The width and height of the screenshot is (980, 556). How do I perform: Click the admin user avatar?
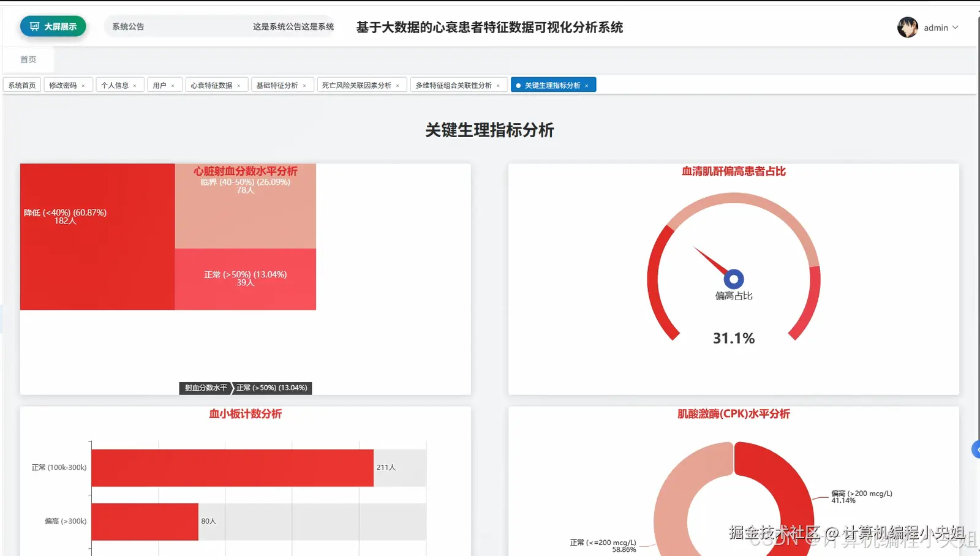[x=907, y=27]
